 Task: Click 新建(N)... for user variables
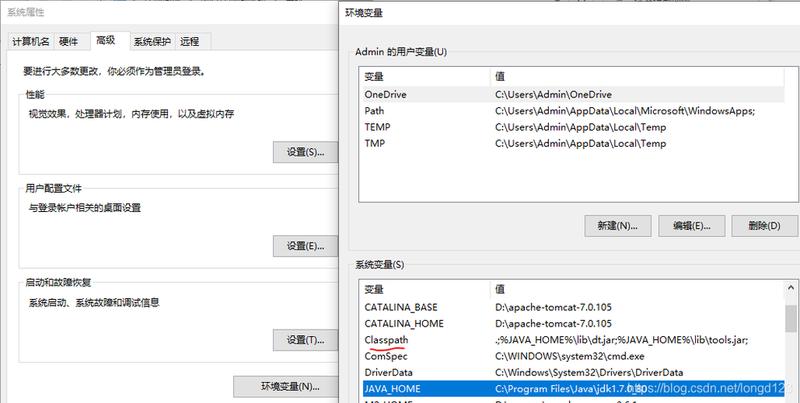(618, 225)
